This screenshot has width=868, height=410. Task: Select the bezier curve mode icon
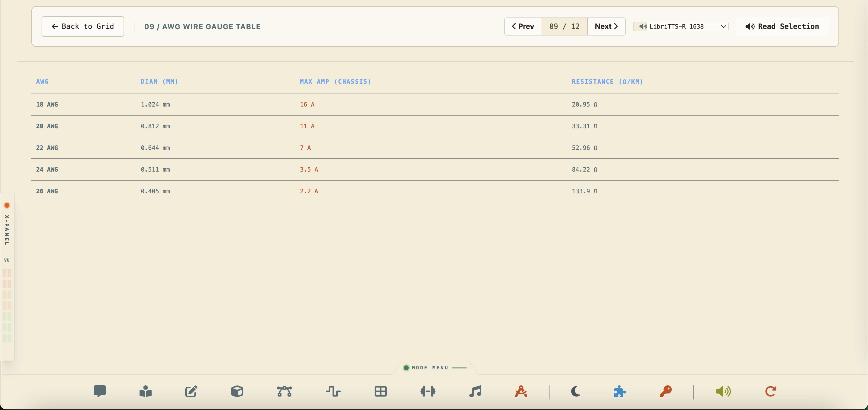(285, 391)
